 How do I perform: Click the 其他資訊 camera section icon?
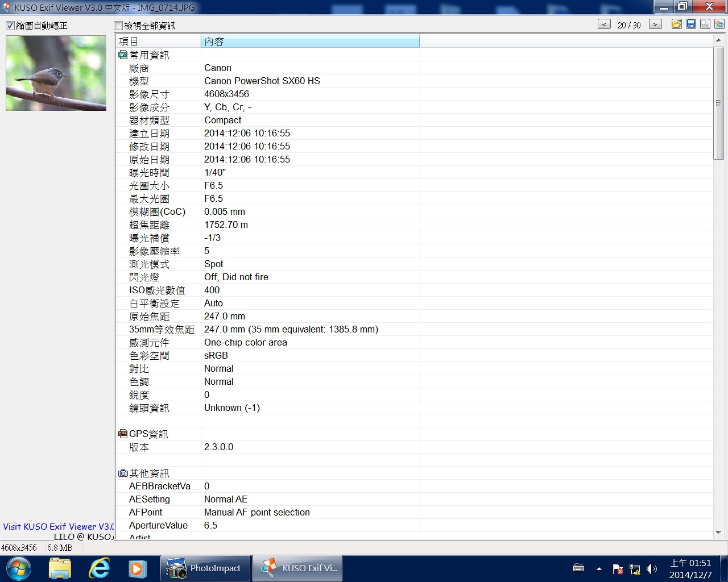[123, 473]
